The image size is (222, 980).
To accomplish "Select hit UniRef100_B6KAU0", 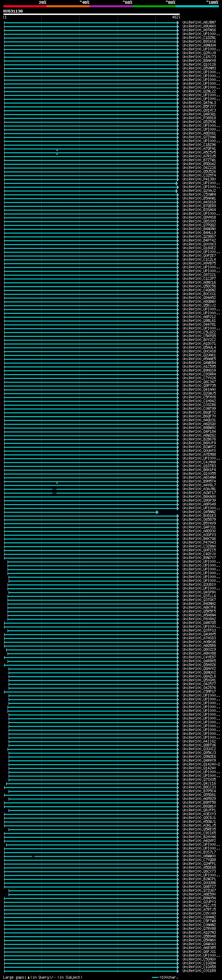I will pos(199,496).
